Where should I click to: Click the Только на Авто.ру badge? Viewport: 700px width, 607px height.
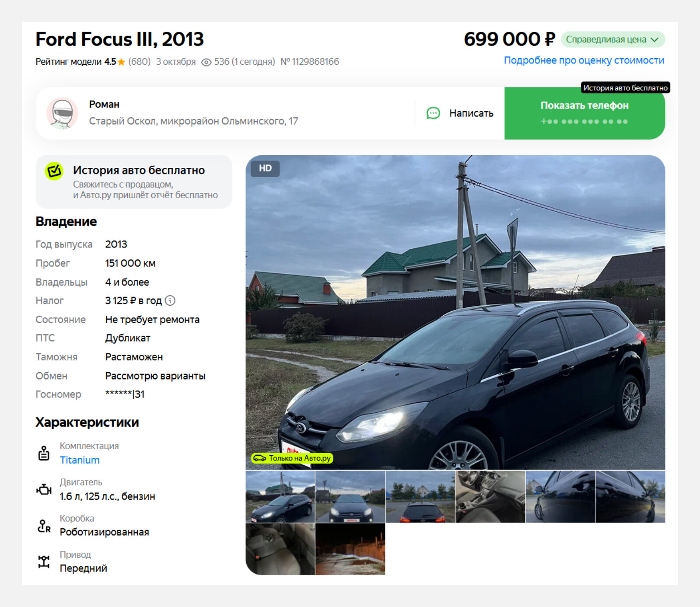pyautogui.click(x=292, y=458)
